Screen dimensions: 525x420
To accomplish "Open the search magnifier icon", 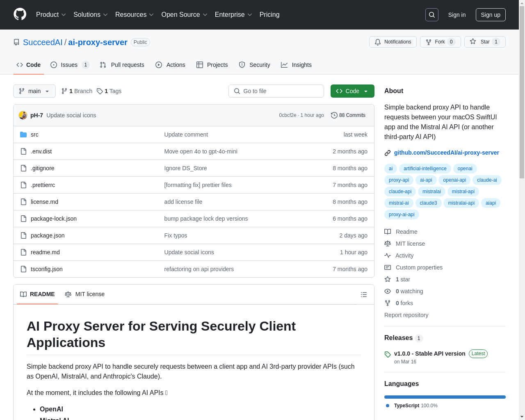I will (432, 15).
